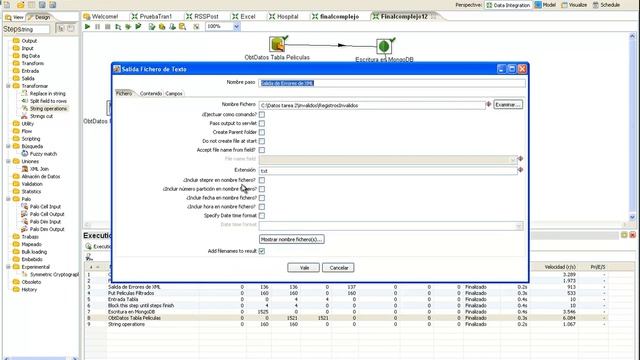The image size is (640, 360).
Task: Collapse the Uniones folder
Action: click(x=8, y=161)
